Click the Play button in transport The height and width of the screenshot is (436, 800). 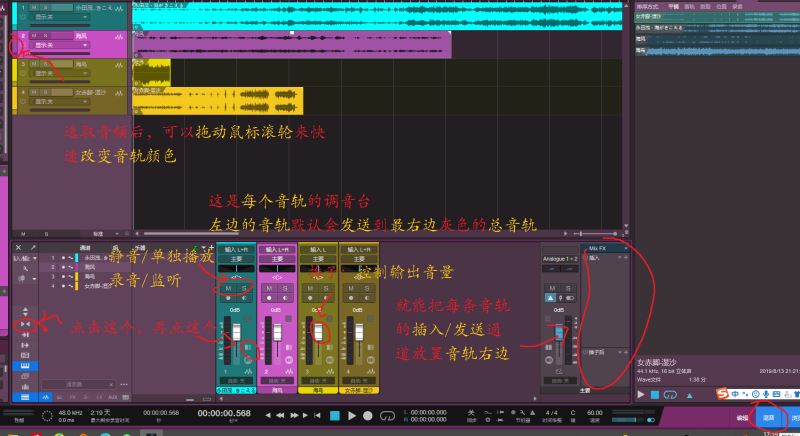click(x=352, y=415)
